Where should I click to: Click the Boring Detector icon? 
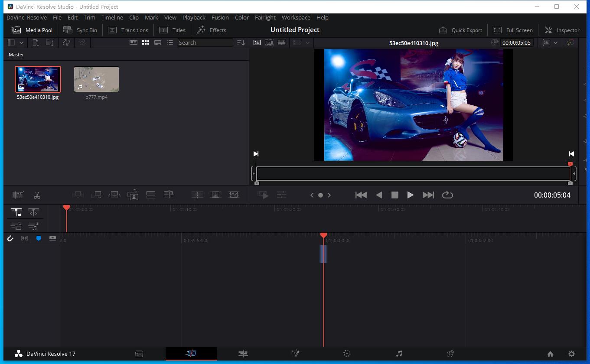coord(18,195)
